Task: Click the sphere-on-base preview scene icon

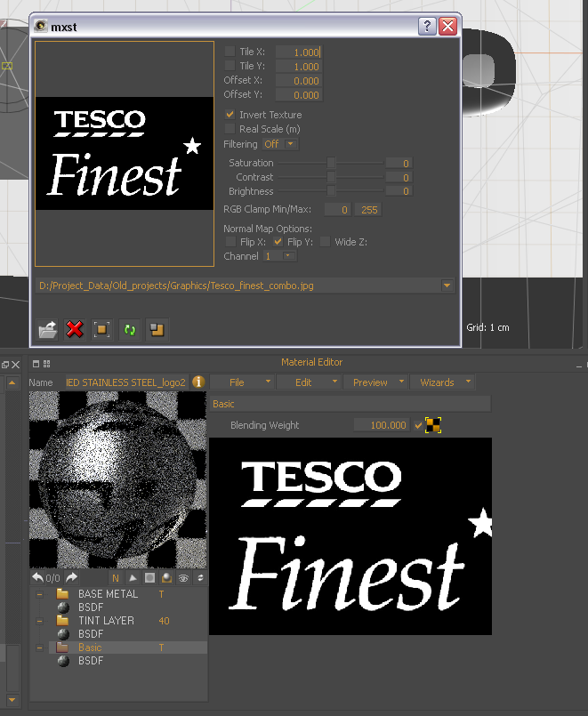Action: 166,578
